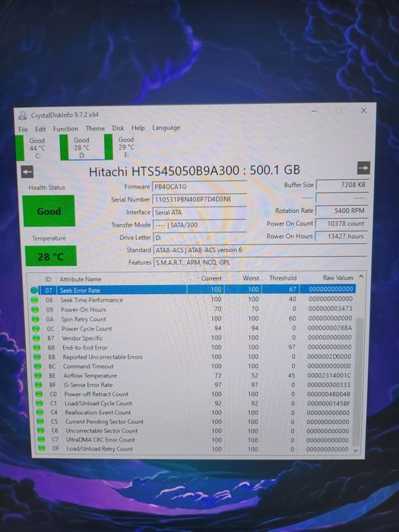The image size is (399, 532).
Task: Click the CrystalDiskInfo app icon in title bar
Action: pos(23,116)
